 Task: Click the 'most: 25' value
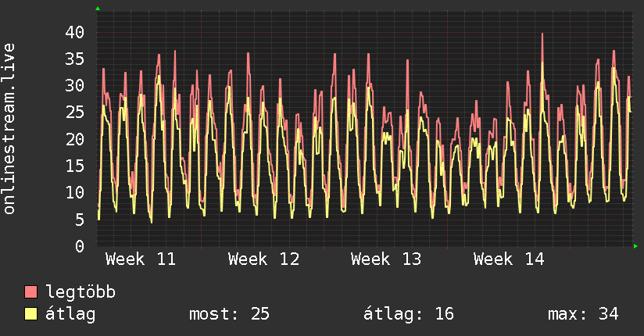[x=229, y=314]
